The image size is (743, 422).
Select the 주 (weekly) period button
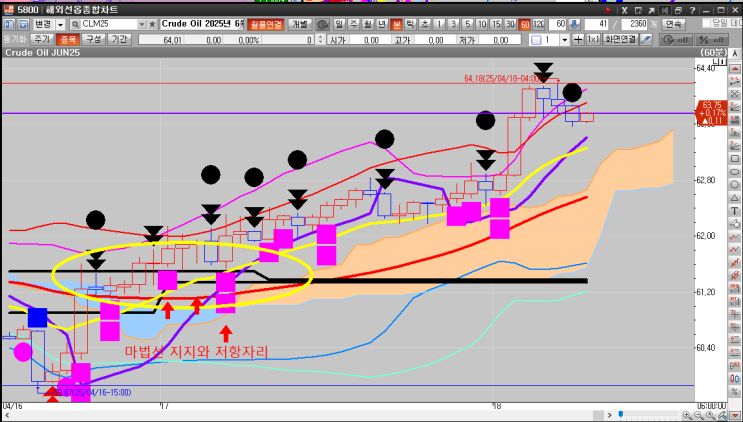[x=354, y=24]
